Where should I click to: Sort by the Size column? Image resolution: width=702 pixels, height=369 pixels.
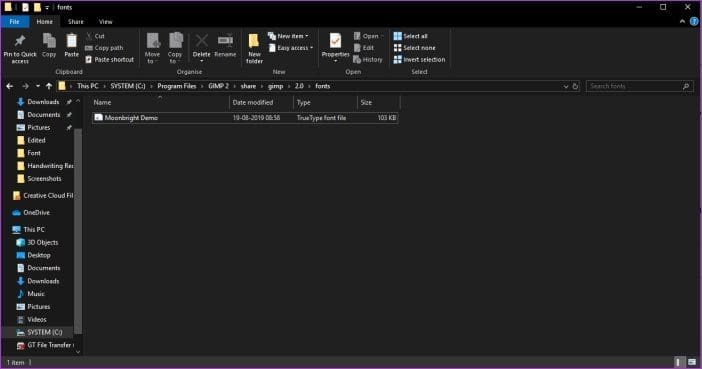coord(378,102)
